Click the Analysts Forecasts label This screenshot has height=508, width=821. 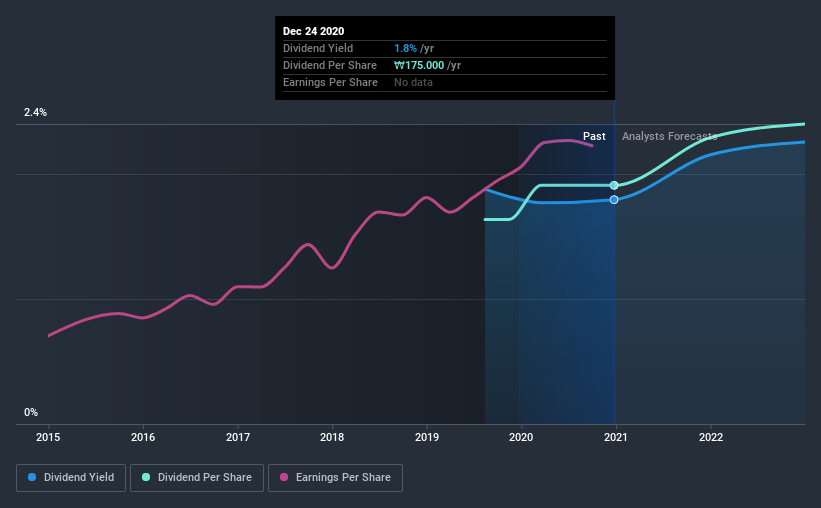[670, 136]
